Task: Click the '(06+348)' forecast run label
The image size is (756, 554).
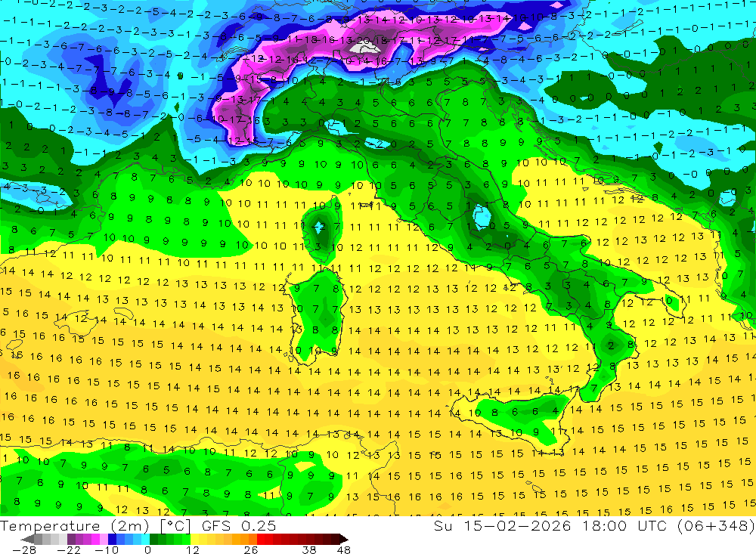Action: pyautogui.click(x=716, y=525)
